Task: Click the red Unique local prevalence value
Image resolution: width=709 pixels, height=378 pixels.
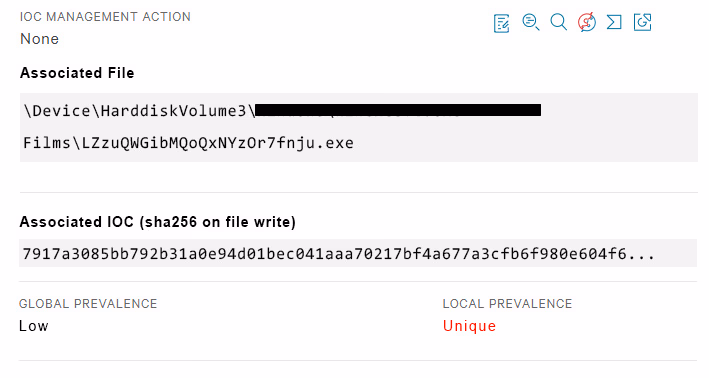Action: click(x=469, y=326)
